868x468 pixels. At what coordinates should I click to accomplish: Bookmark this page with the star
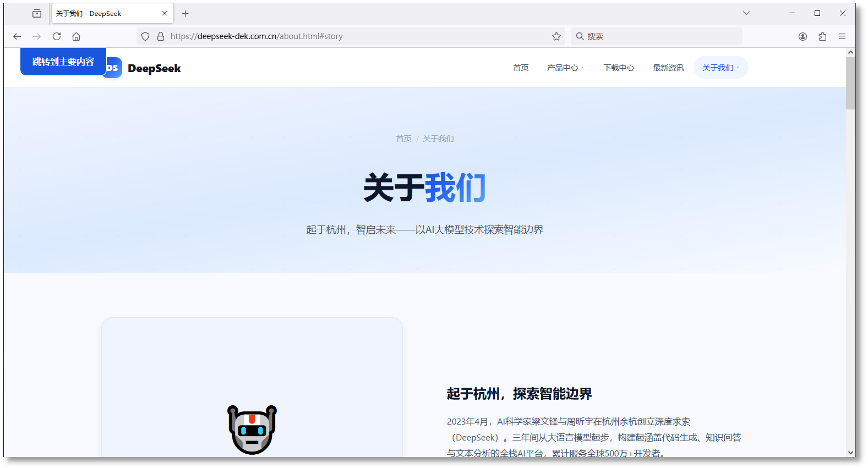pyautogui.click(x=556, y=36)
